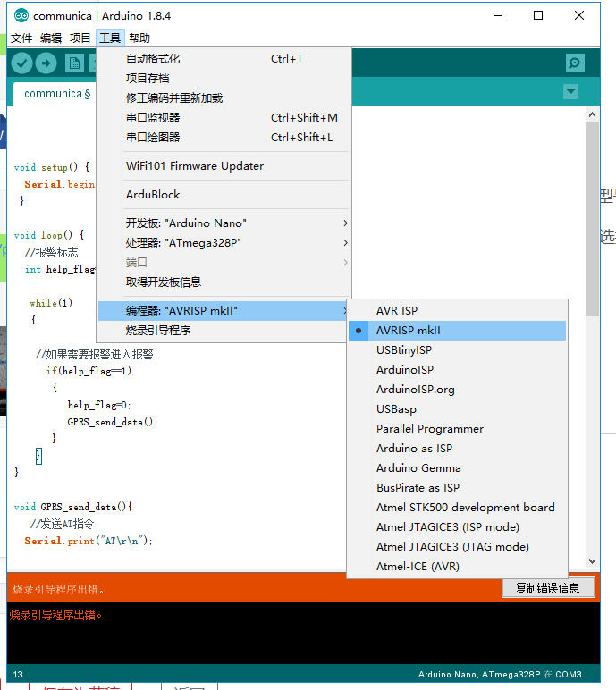This screenshot has width=616, height=690.
Task: Launch WiFi101 Firmware Updater
Action: coord(224,166)
